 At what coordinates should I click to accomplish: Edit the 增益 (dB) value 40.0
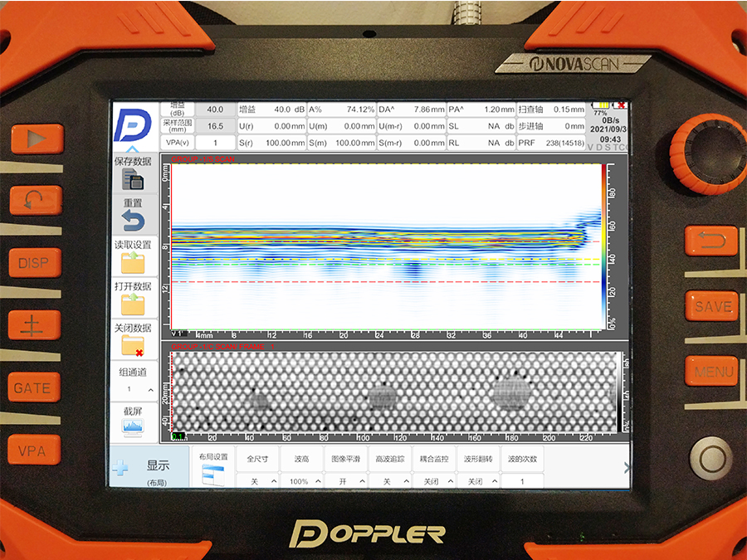(x=215, y=110)
